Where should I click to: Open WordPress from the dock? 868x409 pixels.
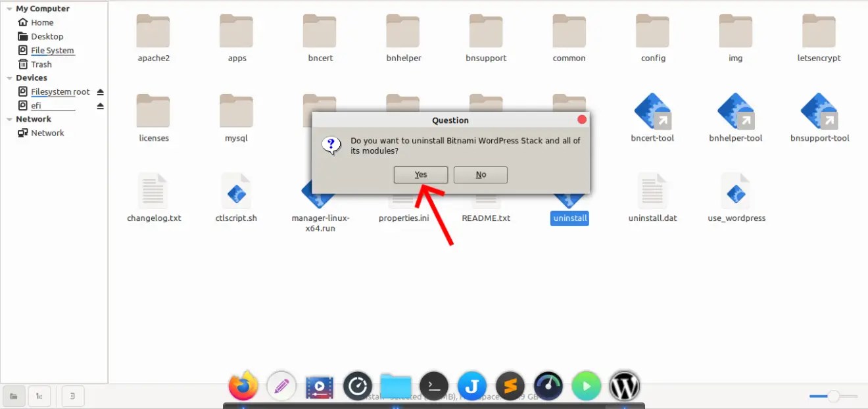pos(623,386)
